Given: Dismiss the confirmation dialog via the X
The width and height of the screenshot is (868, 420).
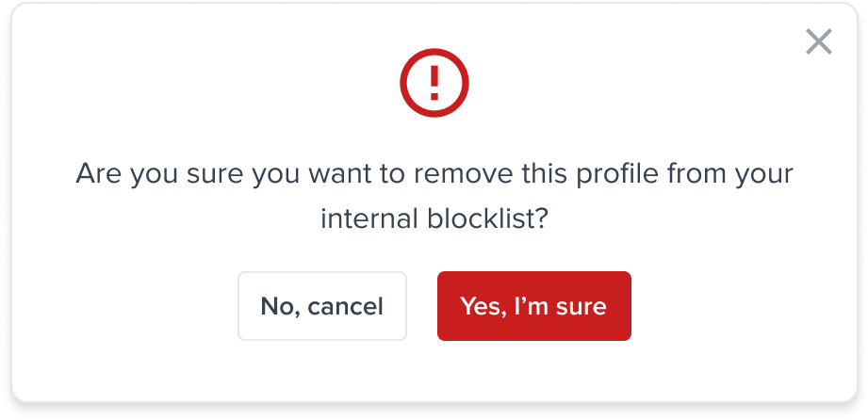Looking at the screenshot, I should click(818, 41).
